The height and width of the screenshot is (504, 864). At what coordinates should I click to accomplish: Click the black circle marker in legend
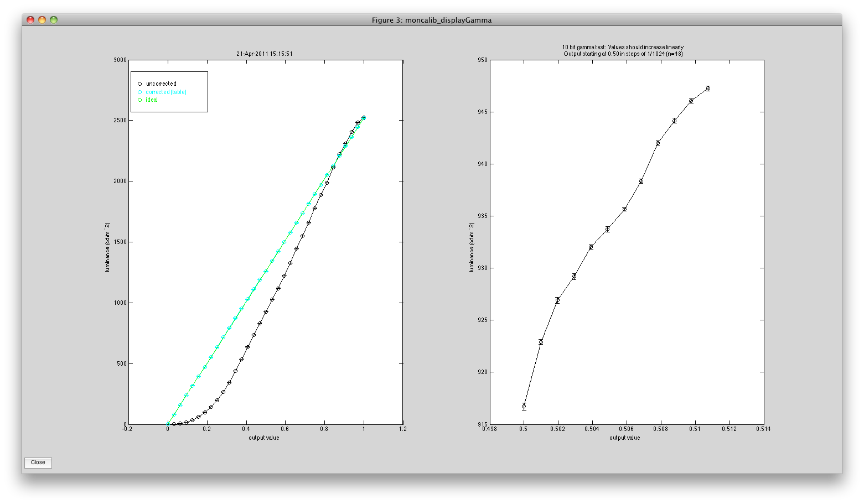pos(140,84)
